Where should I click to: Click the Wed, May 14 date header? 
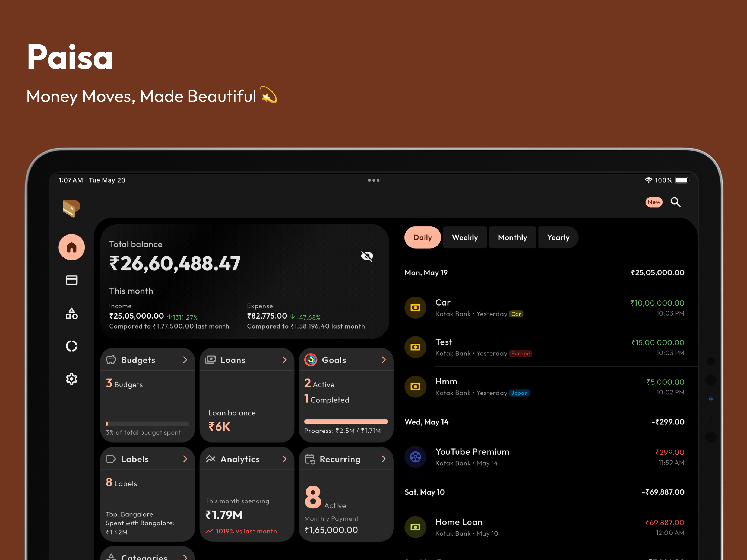tap(426, 422)
